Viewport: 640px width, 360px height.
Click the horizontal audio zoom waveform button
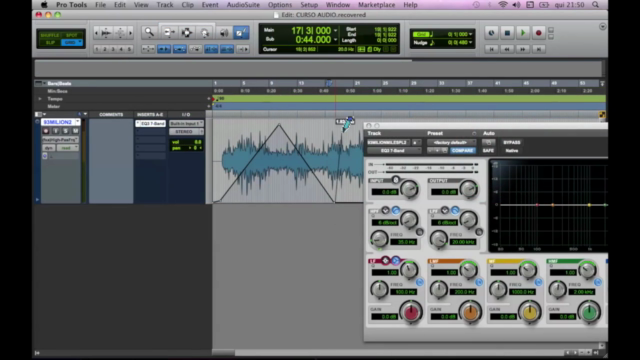tap(107, 33)
